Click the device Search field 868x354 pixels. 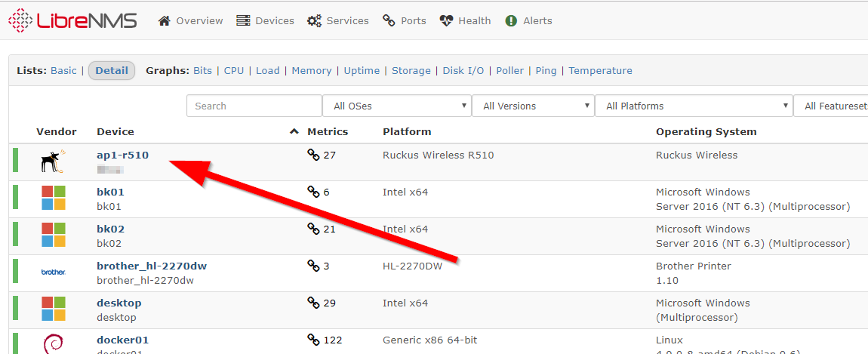[254, 106]
